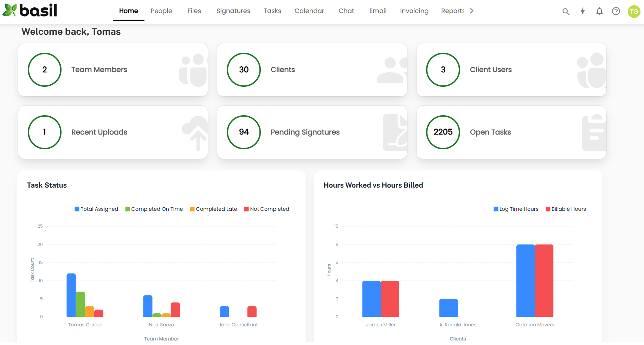Viewport: 644px width, 345px height.
Task: Click the circle showing 2205 open tasks
Action: pos(443,132)
